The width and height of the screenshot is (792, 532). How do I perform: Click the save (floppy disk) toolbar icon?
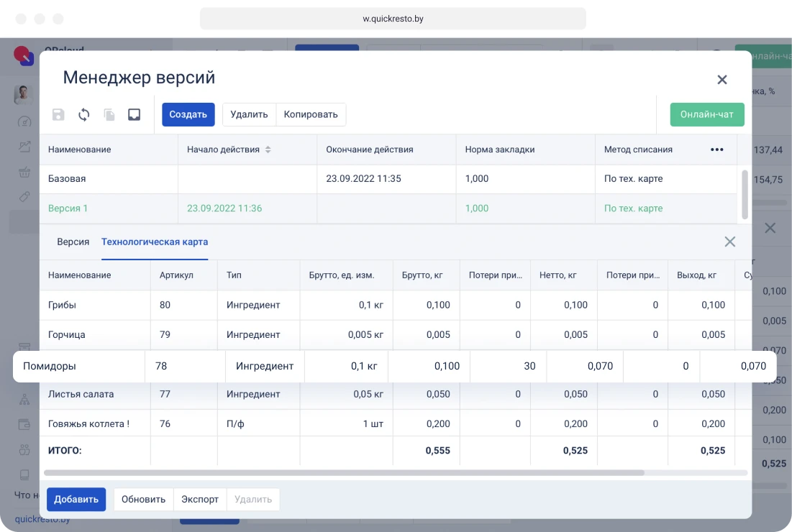click(x=58, y=114)
